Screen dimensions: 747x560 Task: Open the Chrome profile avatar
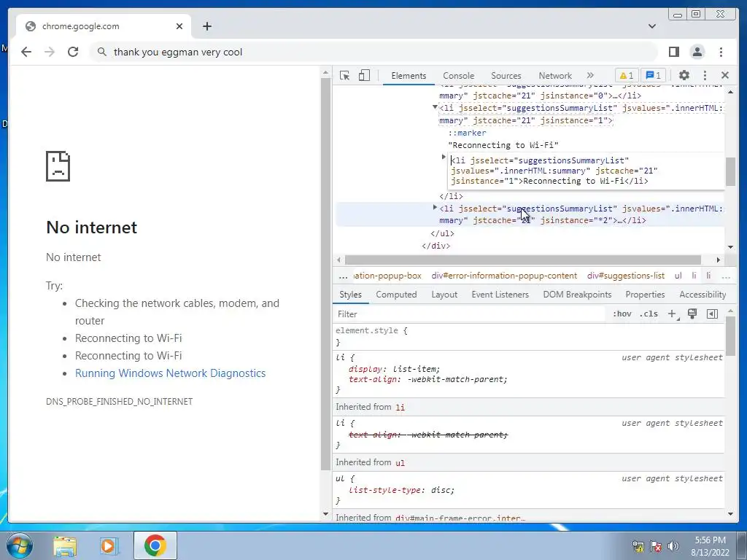697,52
